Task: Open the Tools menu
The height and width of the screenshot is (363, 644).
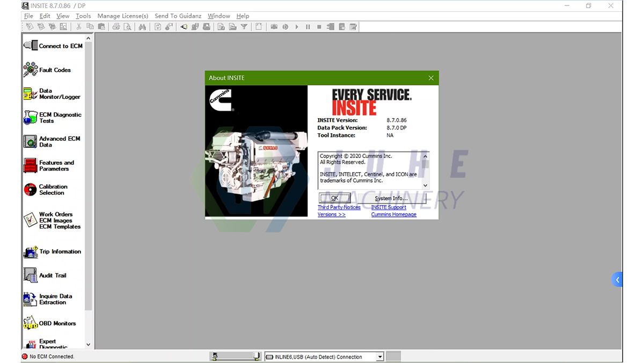Action: [x=83, y=16]
